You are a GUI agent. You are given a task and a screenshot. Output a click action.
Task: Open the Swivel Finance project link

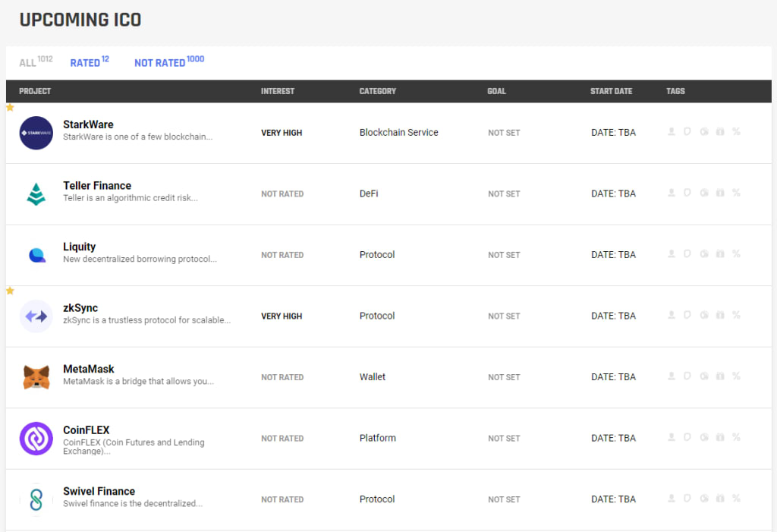tap(99, 491)
